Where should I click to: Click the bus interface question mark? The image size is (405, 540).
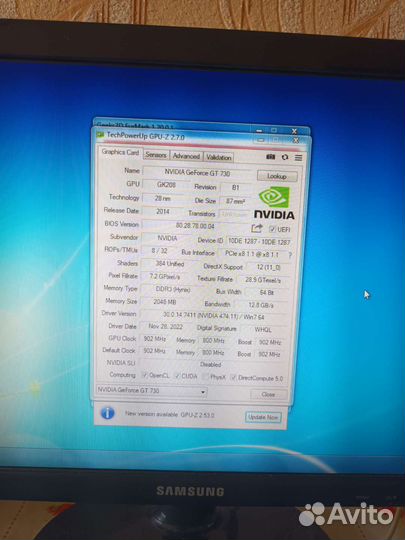point(290,255)
